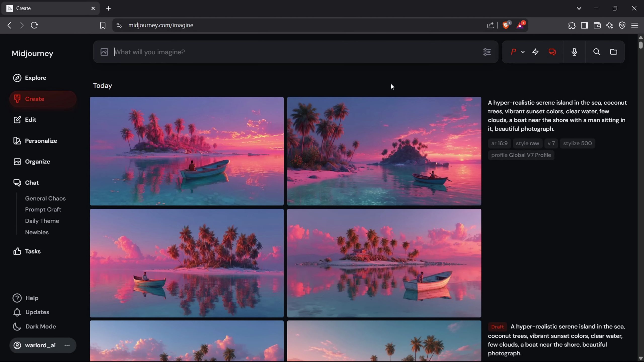644x362 pixels.
Task: Share this page via share icon
Action: [490, 25]
